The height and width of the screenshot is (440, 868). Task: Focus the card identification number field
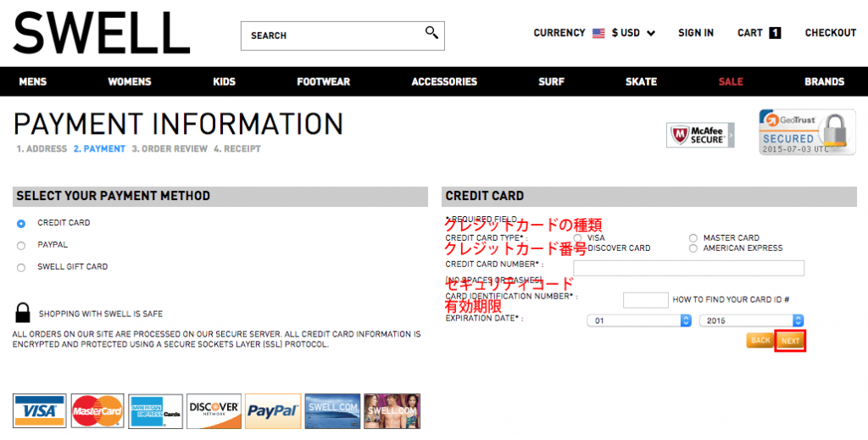coord(645,300)
